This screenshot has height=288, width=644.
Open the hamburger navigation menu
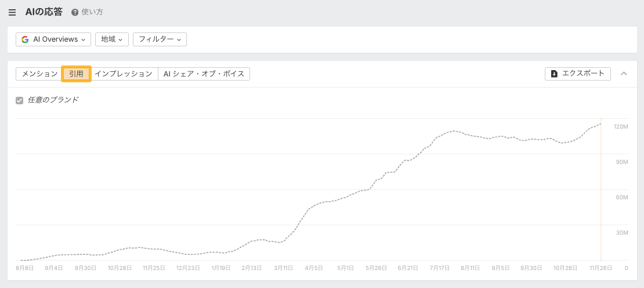pyautogui.click(x=12, y=12)
